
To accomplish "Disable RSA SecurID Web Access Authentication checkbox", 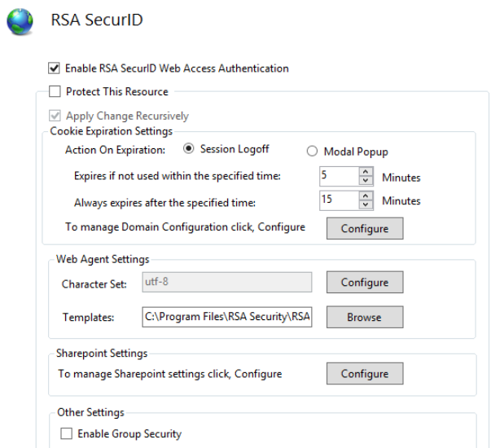I will point(55,68).
